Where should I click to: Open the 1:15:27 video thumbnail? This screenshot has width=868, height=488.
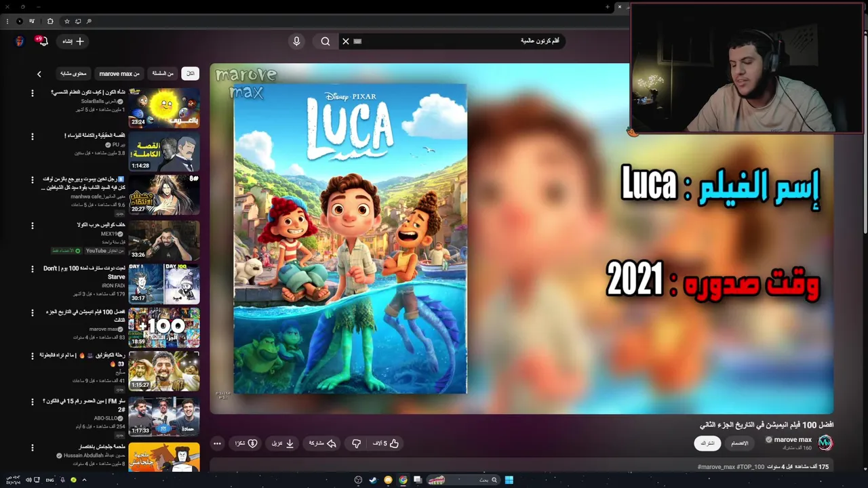[164, 371]
